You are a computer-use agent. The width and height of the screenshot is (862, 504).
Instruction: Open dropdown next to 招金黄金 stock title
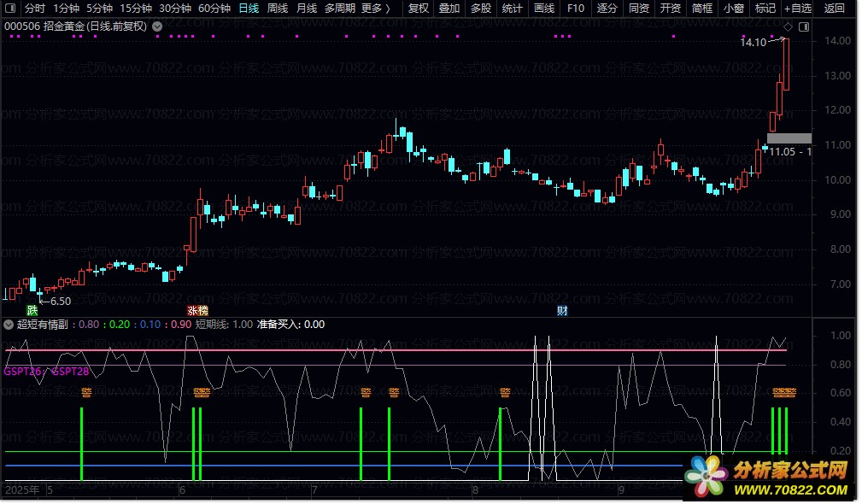click(x=157, y=26)
